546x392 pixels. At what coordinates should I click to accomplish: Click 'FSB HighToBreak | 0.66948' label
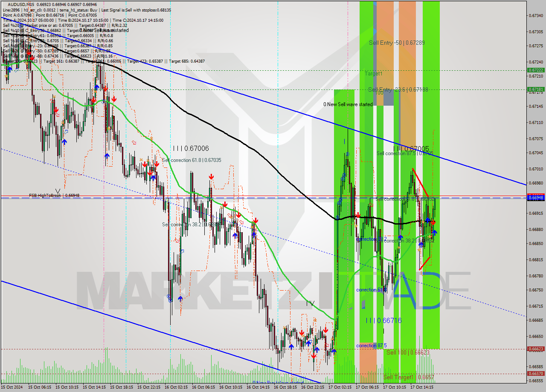(x=54, y=196)
